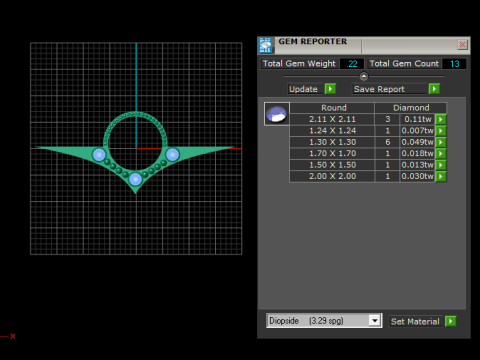Viewport: 480px width, 360px height.
Task: Click the Update button label
Action: [305, 89]
